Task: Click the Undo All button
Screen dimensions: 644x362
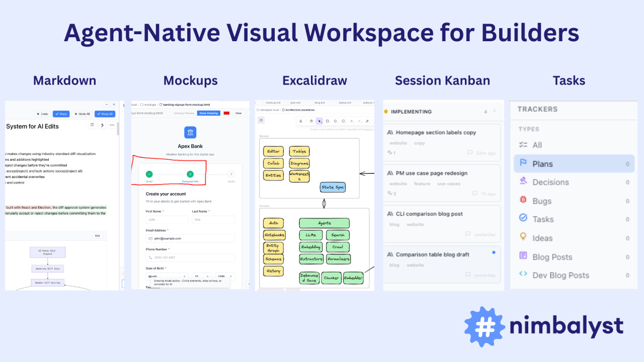Action: (x=82, y=114)
